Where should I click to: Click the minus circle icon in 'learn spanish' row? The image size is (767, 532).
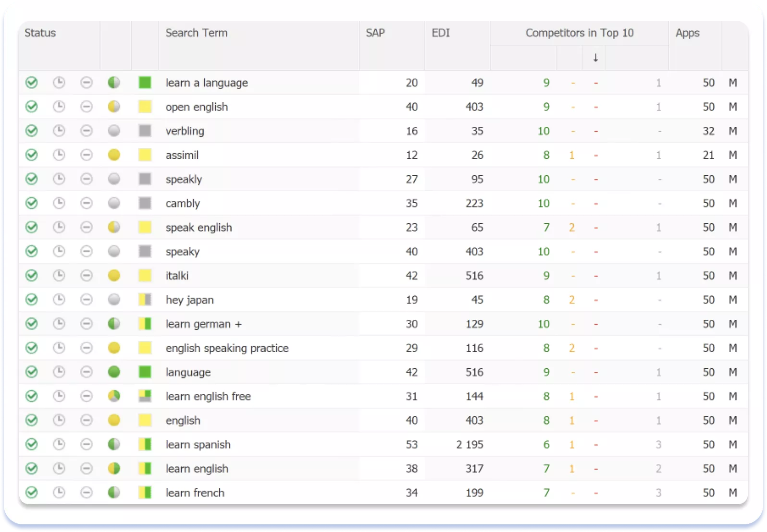tap(87, 445)
